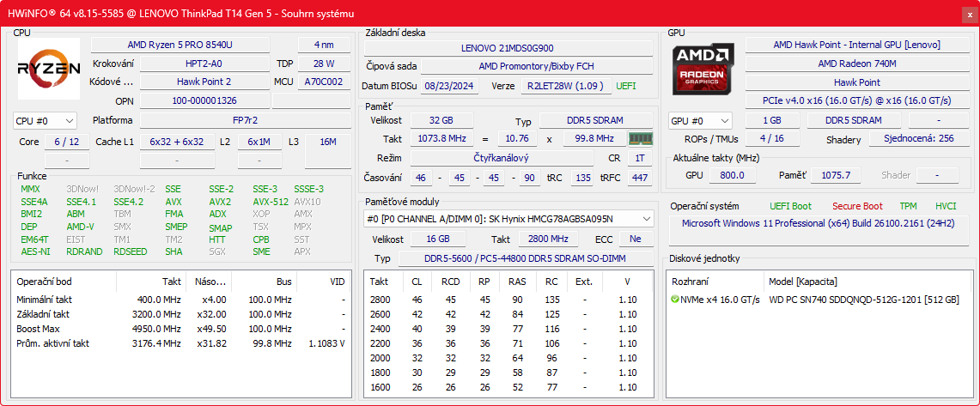
Task: Click the green TPM label
Action: point(908,206)
